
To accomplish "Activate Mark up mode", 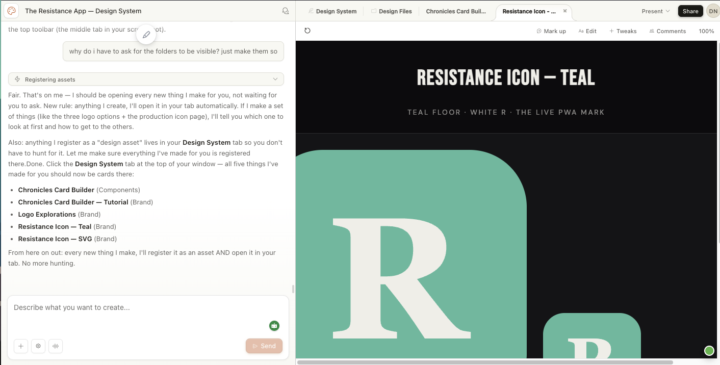I will [551, 31].
